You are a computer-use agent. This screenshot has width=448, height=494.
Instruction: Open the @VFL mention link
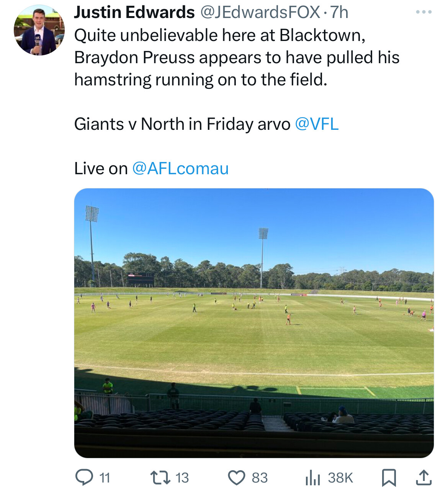317,124
